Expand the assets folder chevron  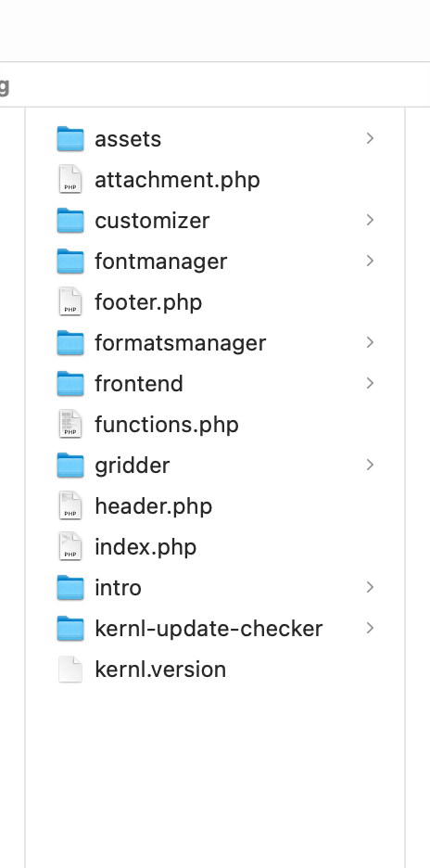(371, 138)
